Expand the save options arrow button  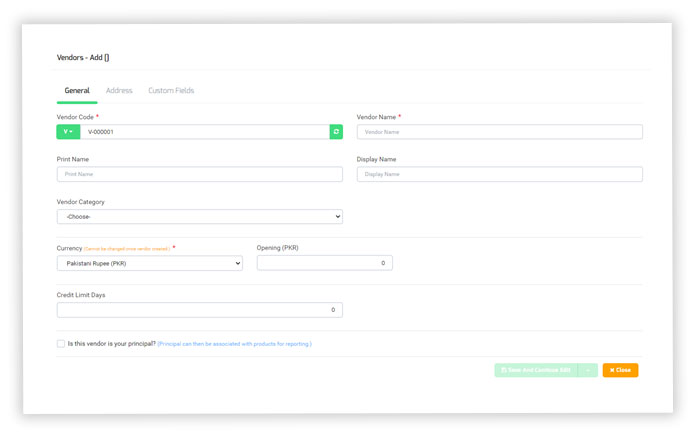(x=588, y=370)
